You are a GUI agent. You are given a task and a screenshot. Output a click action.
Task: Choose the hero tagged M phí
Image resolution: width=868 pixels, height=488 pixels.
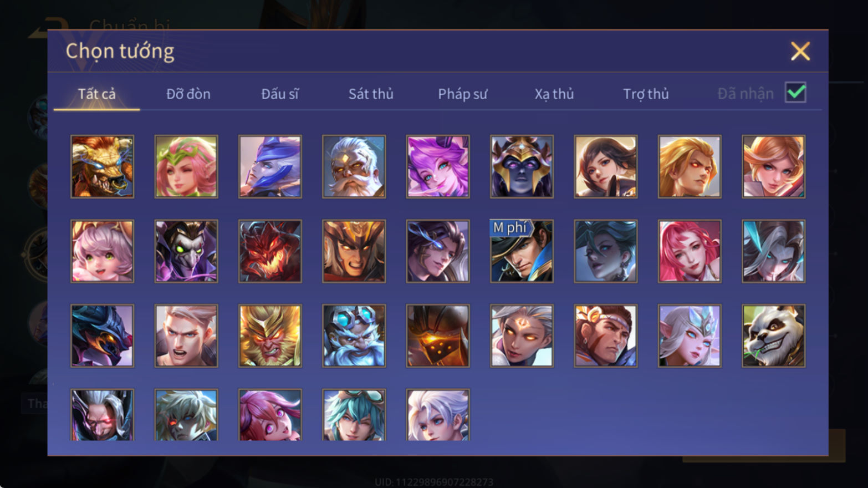coord(522,251)
